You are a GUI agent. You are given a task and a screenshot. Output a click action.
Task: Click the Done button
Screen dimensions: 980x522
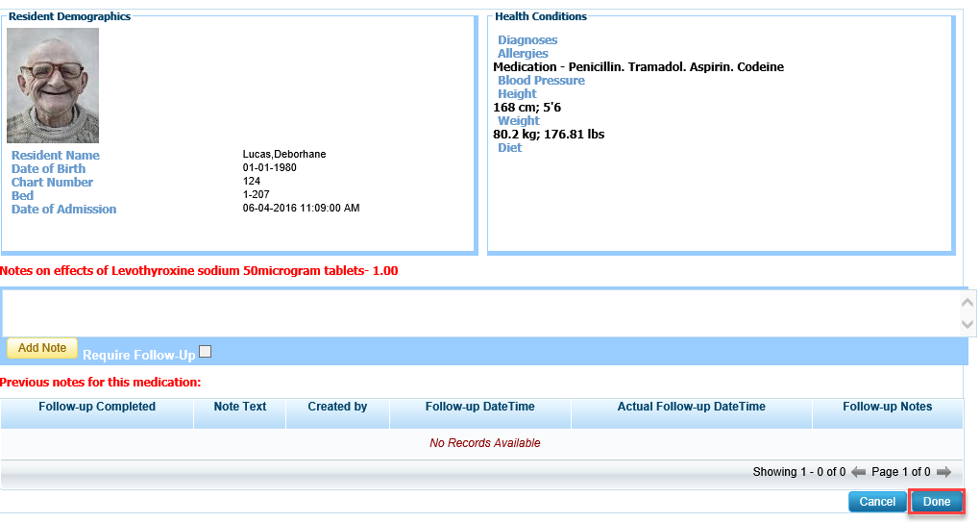(x=937, y=502)
